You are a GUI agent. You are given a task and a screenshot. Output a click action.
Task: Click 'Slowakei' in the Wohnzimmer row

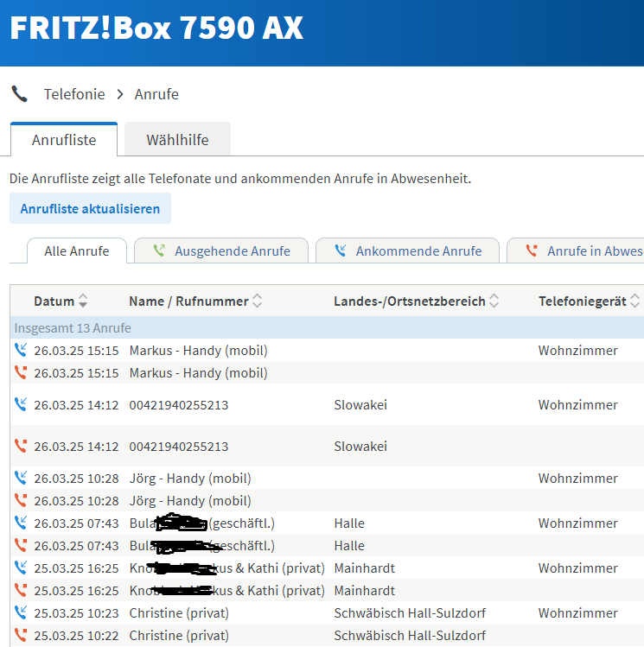coord(360,405)
